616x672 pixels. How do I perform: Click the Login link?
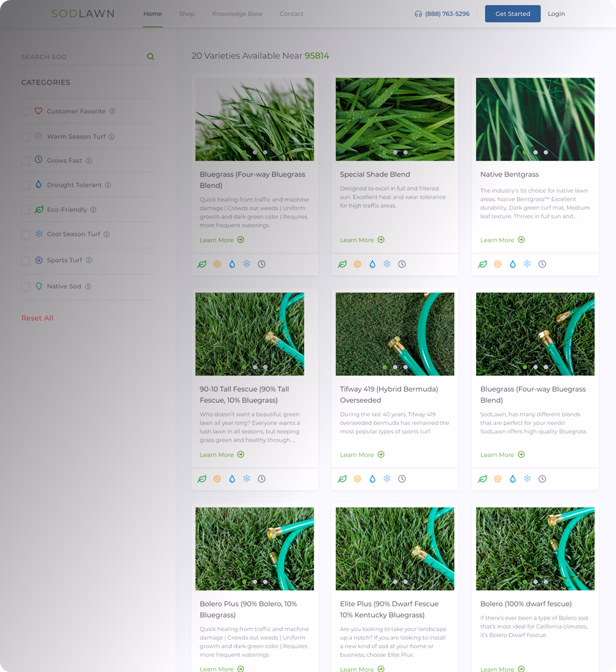pos(556,14)
